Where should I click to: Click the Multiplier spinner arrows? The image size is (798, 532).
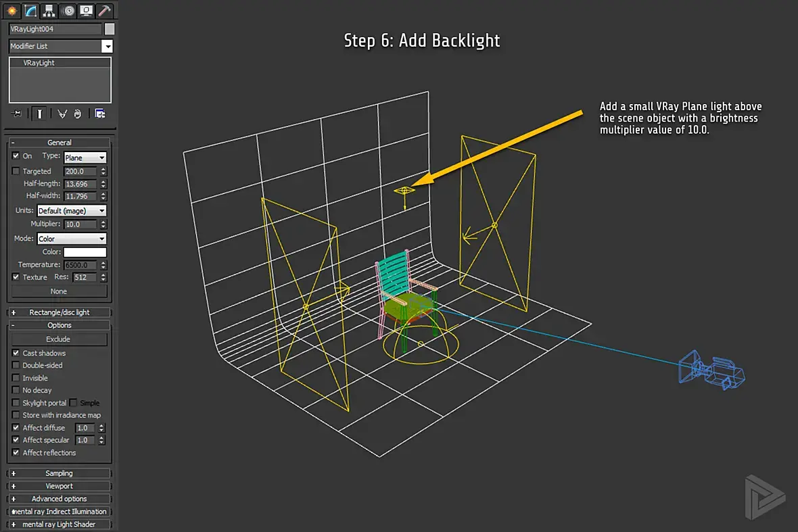(103, 224)
